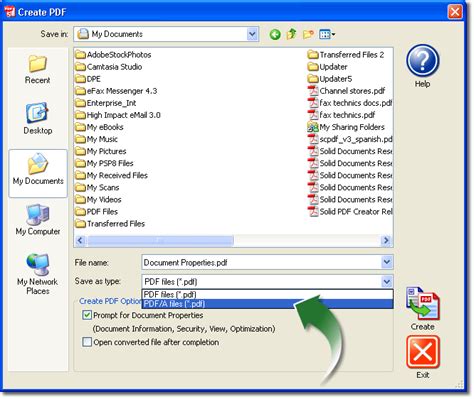Enable Open converted file after completion
The width and height of the screenshot is (474, 399).
click(x=87, y=342)
